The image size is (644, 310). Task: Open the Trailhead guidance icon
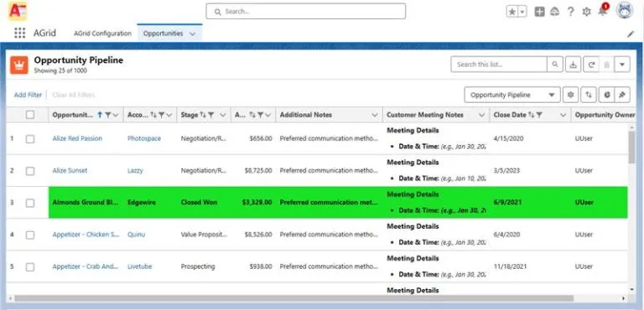[x=555, y=12]
